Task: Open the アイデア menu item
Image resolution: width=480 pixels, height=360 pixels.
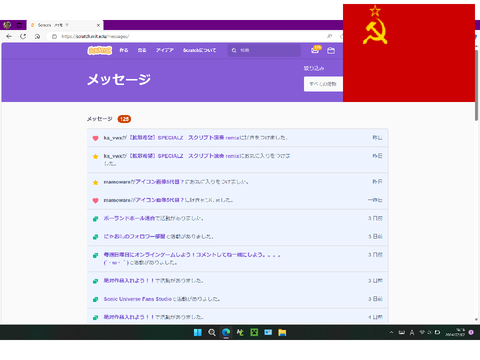Action: [165, 50]
